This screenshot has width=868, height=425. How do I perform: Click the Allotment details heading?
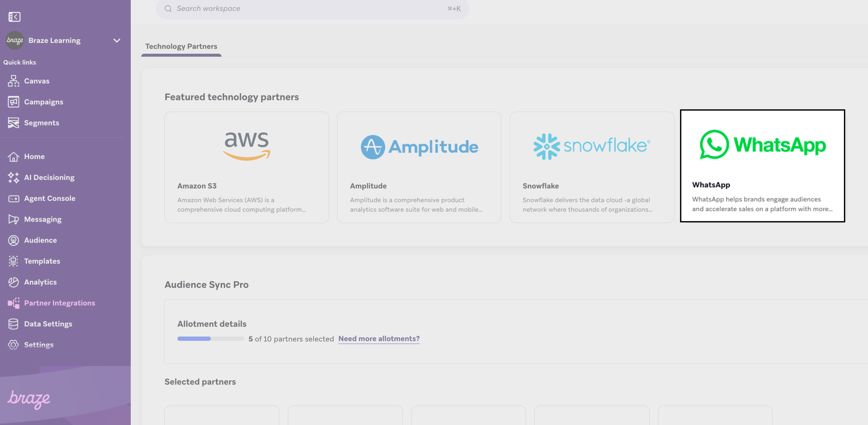212,324
